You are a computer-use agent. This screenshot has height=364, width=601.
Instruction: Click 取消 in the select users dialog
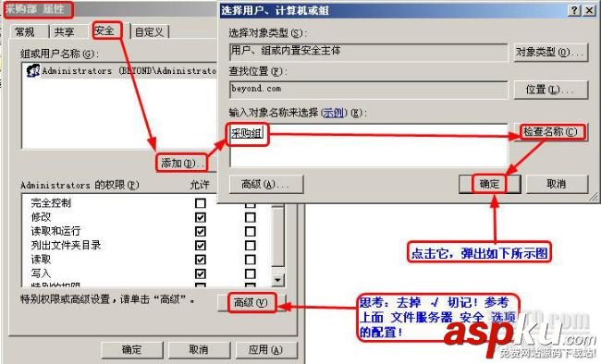tap(557, 184)
